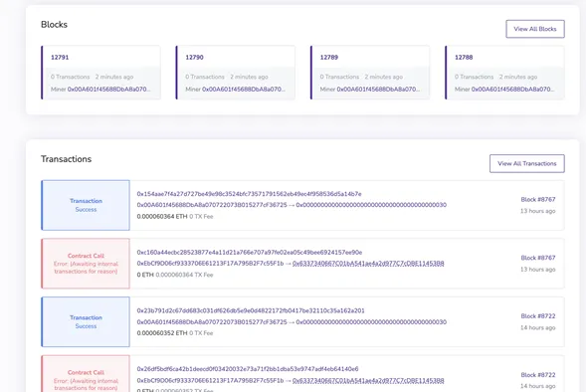Open miner address in block 12791 card
586x392 pixels.
[108, 90]
